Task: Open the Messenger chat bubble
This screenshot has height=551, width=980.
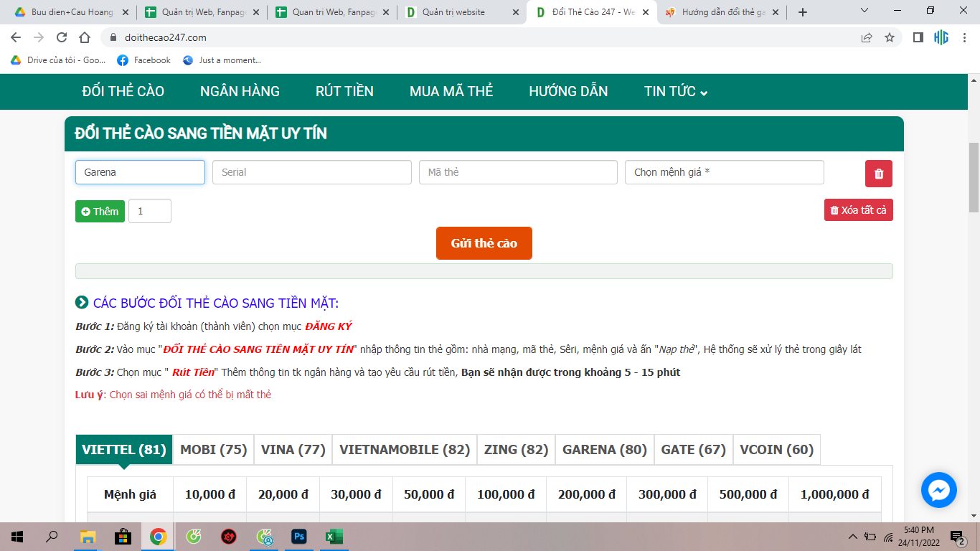Action: click(x=939, y=490)
